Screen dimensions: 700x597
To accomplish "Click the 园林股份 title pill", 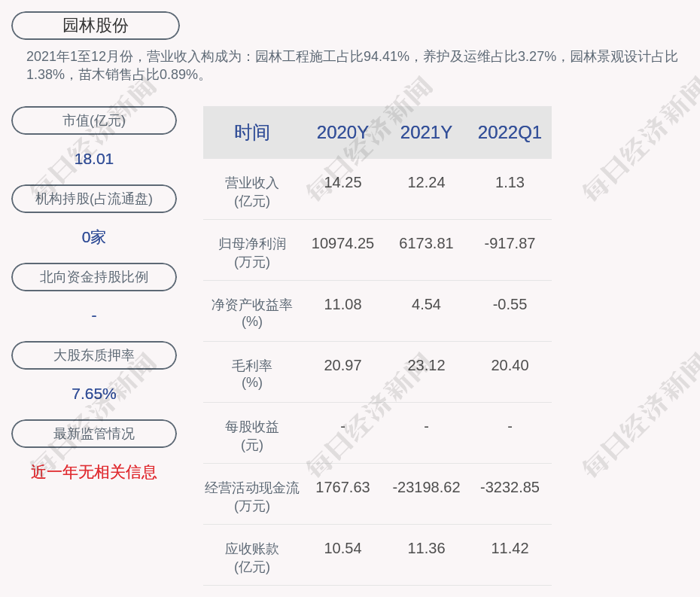I will pyautogui.click(x=96, y=26).
